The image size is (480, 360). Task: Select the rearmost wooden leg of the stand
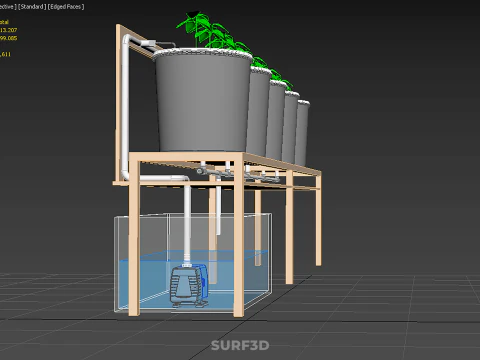318,220
